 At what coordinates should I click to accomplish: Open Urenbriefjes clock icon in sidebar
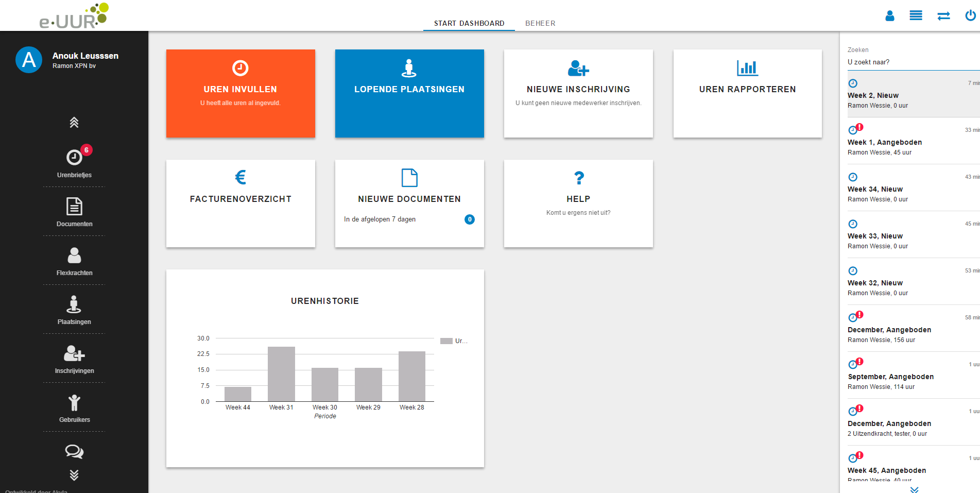(x=74, y=157)
